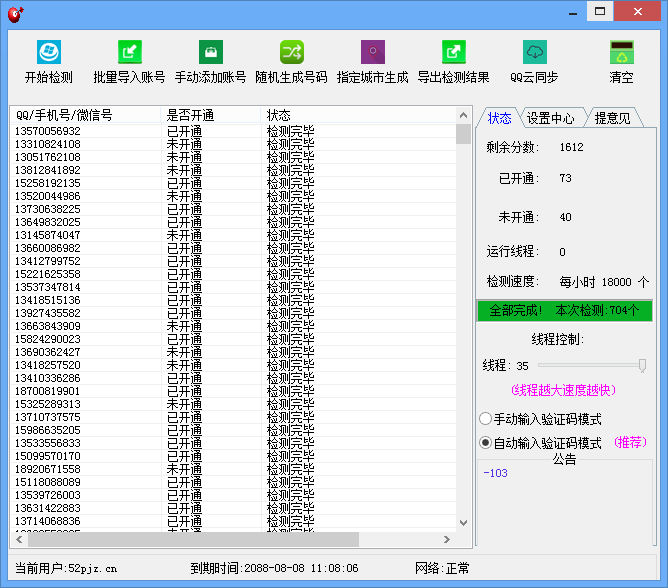Click 导出检测结果 export results icon
Image resolution: width=668 pixels, height=588 pixels.
click(454, 53)
